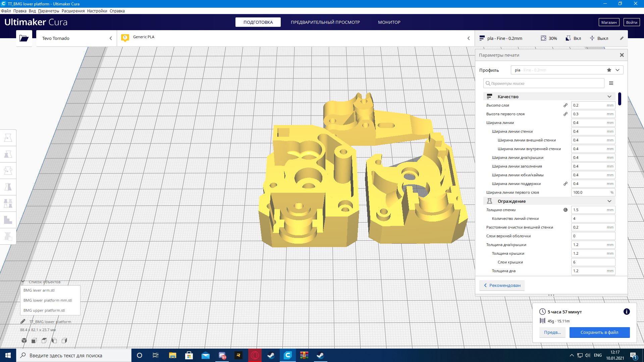Select the Rotate tool in left toolbar
The height and width of the screenshot is (362, 644).
(x=8, y=171)
